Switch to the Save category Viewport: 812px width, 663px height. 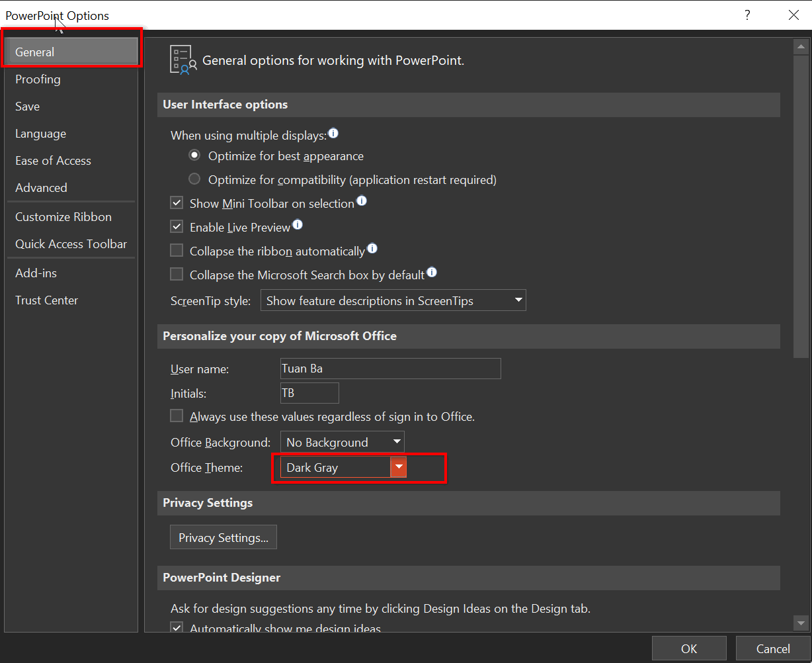coord(71,107)
